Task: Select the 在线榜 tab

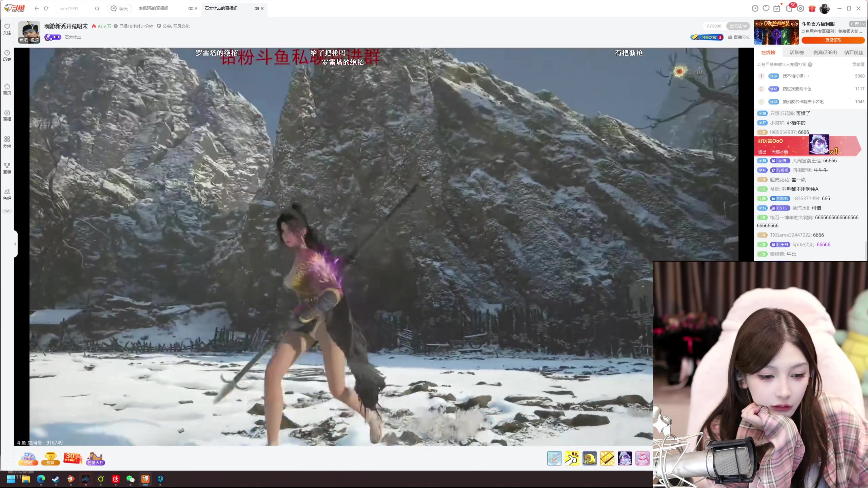Action: [x=768, y=53]
